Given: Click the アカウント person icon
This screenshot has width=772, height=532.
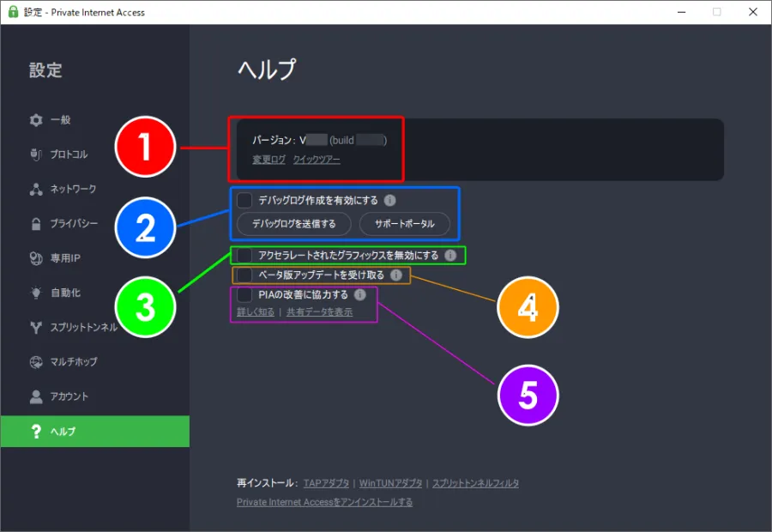Looking at the screenshot, I should pyautogui.click(x=36, y=396).
